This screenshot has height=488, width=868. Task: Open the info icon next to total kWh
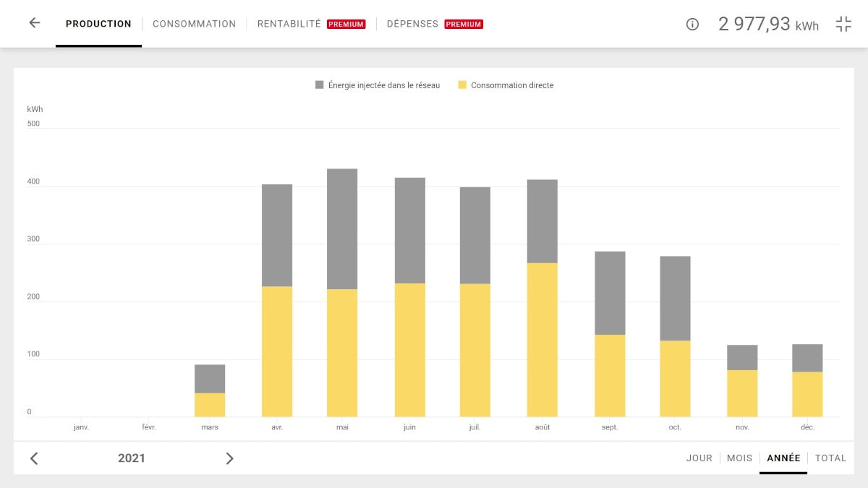click(x=692, y=25)
